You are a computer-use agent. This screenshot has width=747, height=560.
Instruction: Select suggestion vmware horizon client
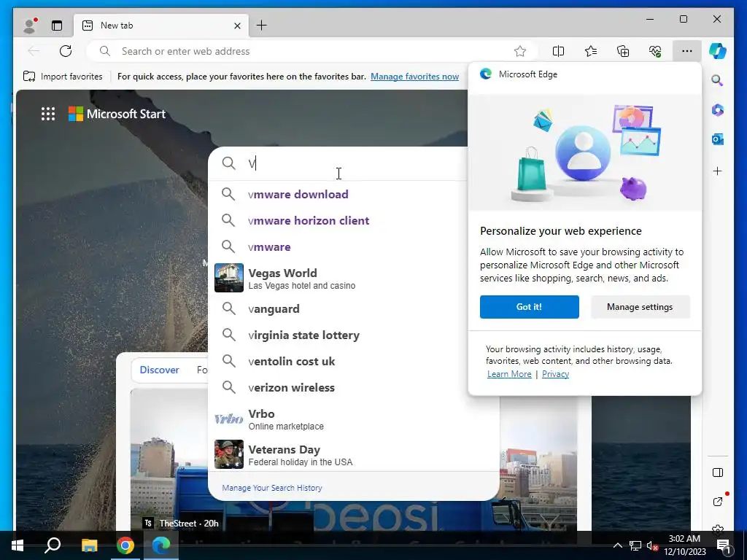(x=338, y=220)
